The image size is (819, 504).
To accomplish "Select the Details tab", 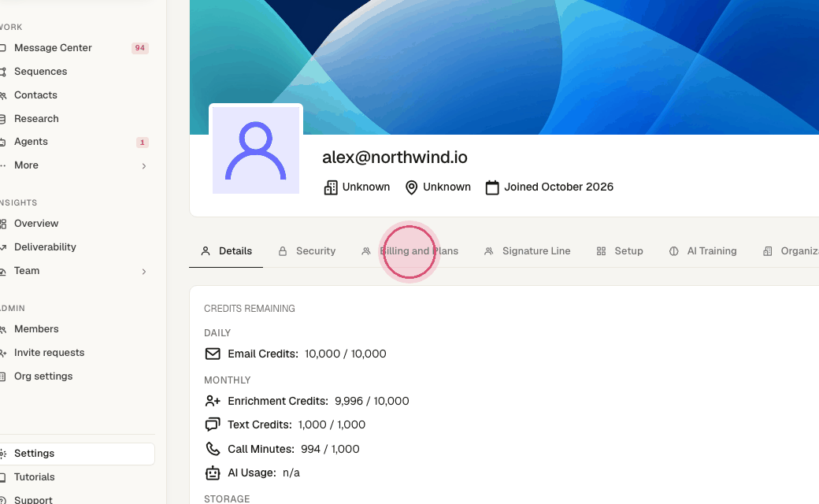I will click(x=226, y=251).
